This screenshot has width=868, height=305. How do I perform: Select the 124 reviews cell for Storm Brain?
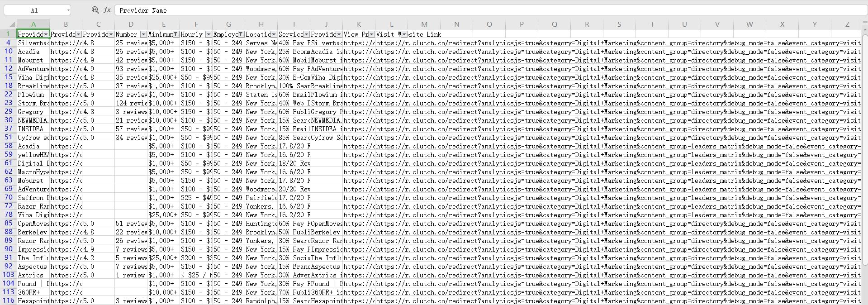tap(131, 103)
